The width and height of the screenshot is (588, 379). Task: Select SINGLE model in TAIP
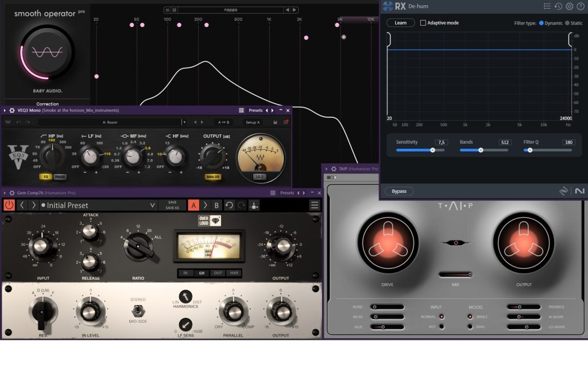pos(470,317)
